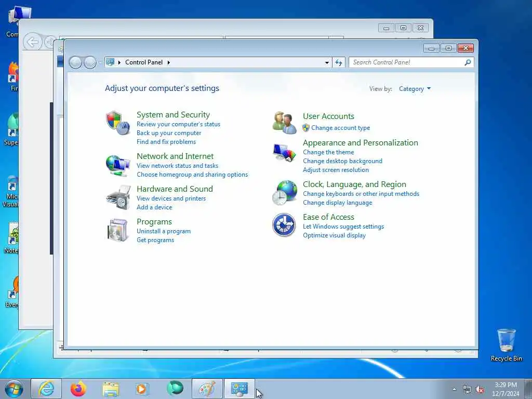Click Change desktop background
Image resolution: width=532 pixels, height=399 pixels.
tap(342, 161)
